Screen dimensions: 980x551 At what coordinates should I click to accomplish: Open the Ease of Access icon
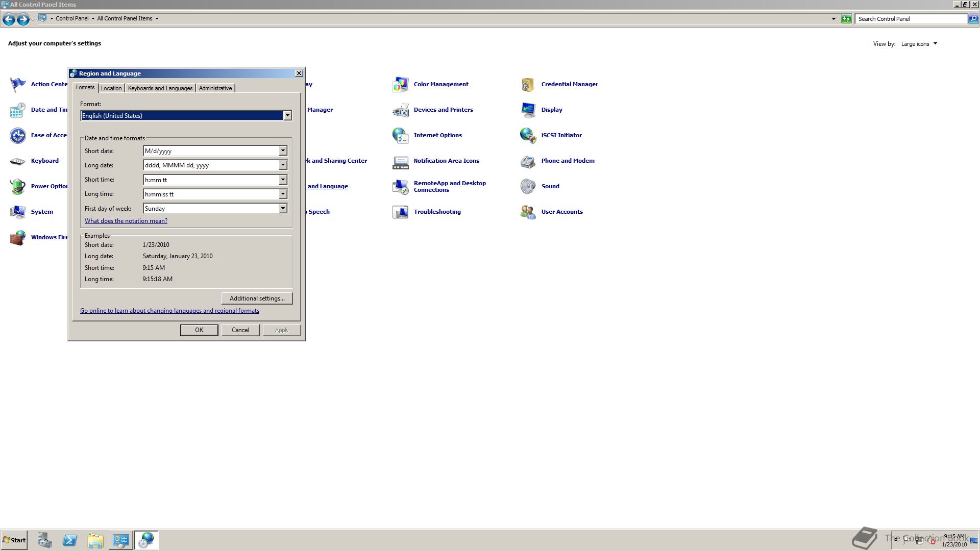[x=18, y=135]
